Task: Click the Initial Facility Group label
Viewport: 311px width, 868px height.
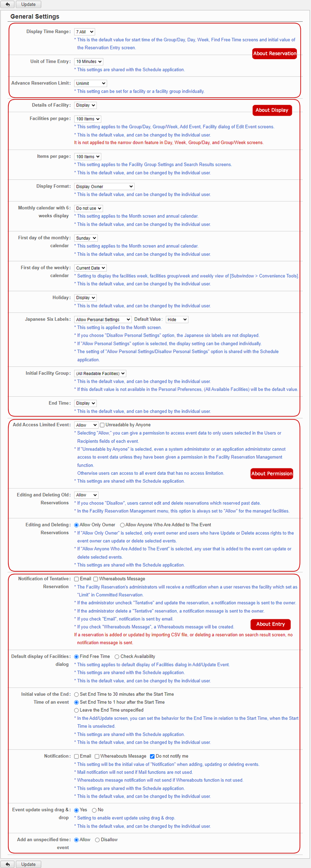Action: point(48,373)
